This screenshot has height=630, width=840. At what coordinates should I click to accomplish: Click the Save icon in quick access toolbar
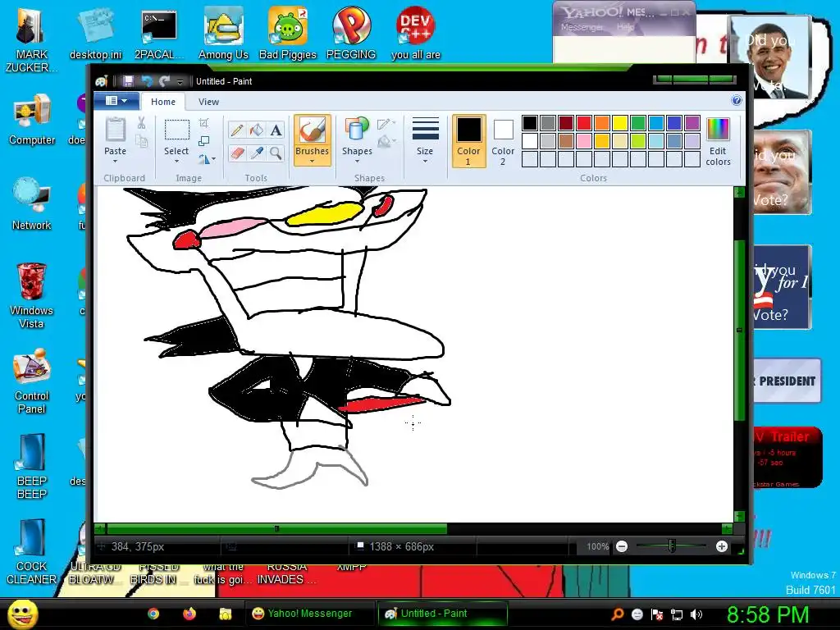128,81
